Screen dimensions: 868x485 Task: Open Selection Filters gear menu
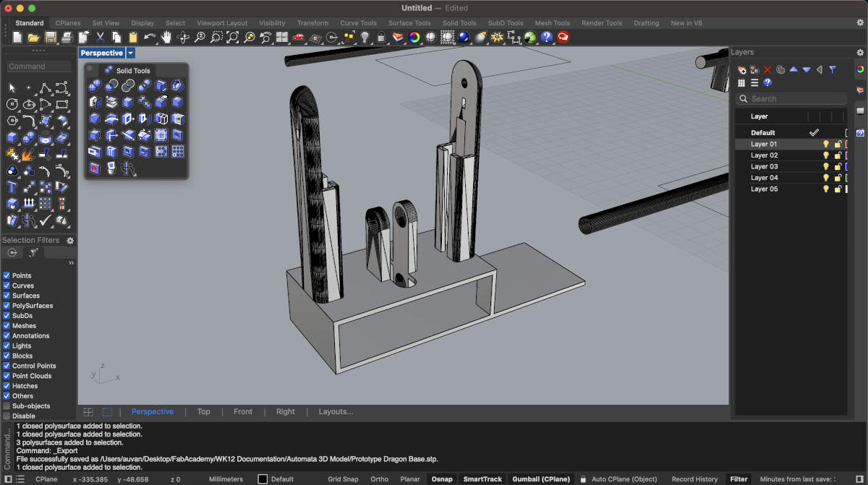pos(70,240)
